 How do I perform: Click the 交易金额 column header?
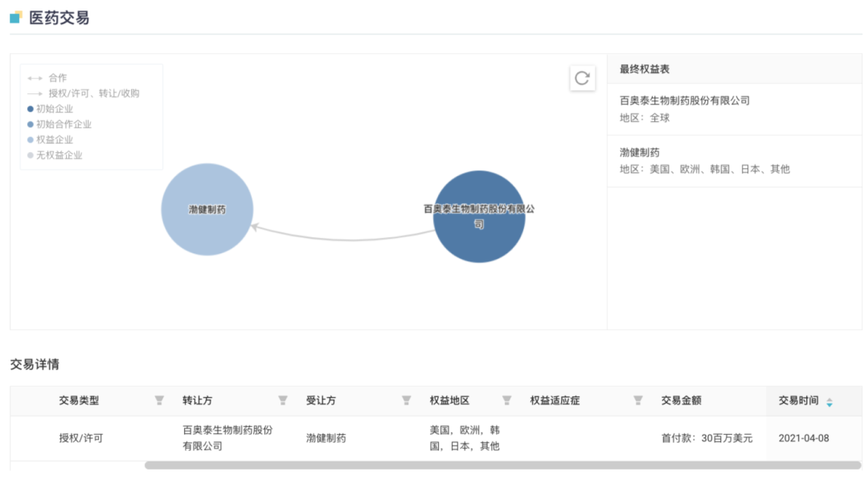(681, 400)
